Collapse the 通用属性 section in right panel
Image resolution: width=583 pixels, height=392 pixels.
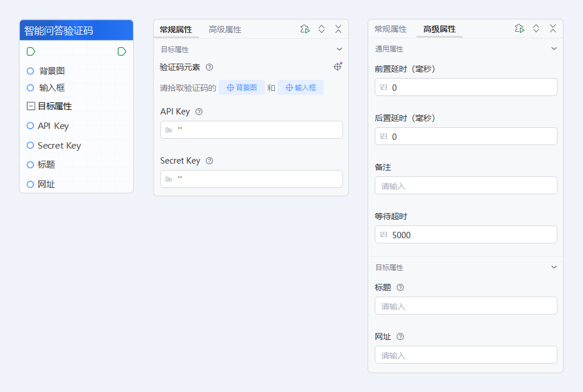(554, 49)
